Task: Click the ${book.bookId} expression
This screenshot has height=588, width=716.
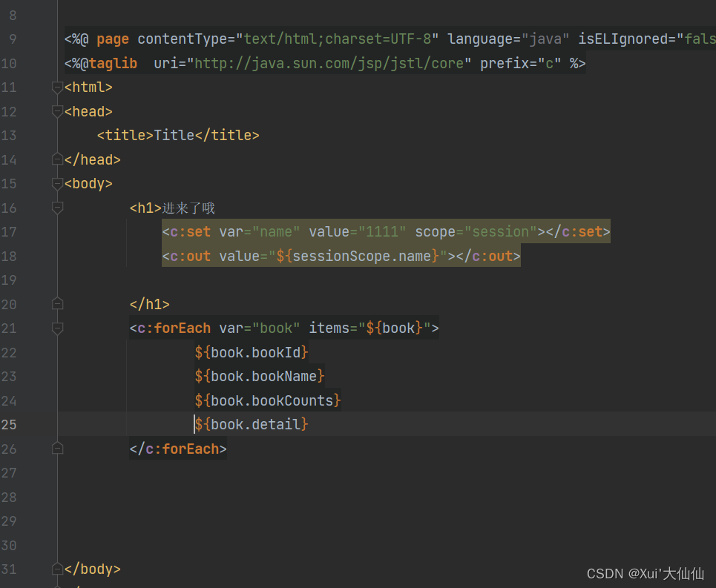Action: click(x=252, y=352)
